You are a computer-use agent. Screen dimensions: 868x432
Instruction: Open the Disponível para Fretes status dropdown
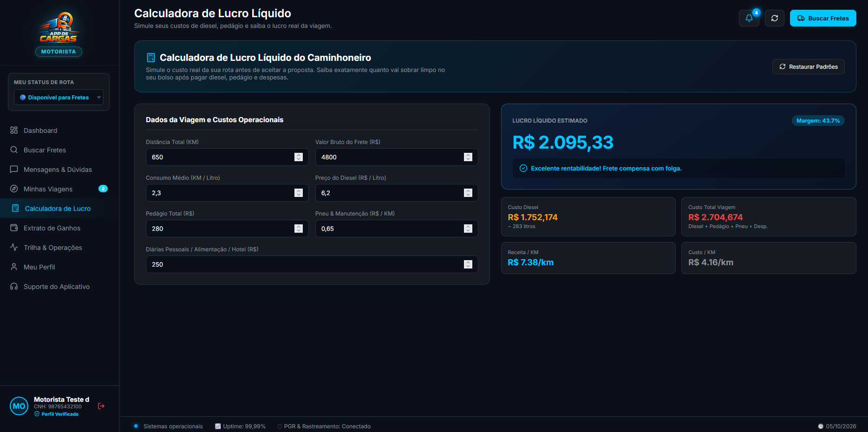click(x=59, y=97)
